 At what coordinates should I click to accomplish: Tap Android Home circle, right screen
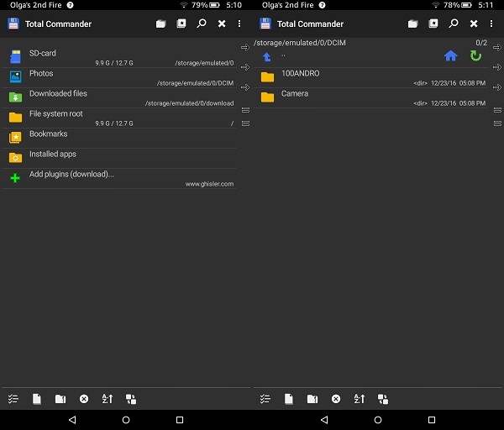click(378, 420)
